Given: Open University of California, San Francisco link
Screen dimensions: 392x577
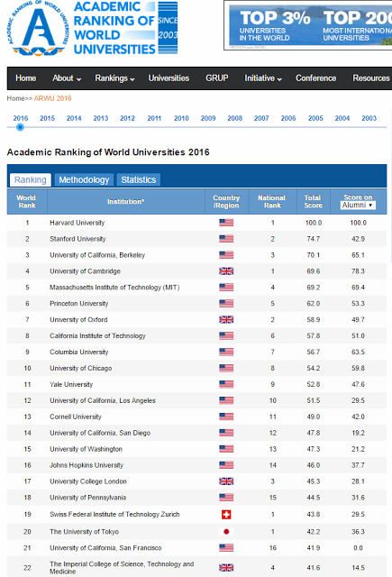Looking at the screenshot, I should pos(105,548).
